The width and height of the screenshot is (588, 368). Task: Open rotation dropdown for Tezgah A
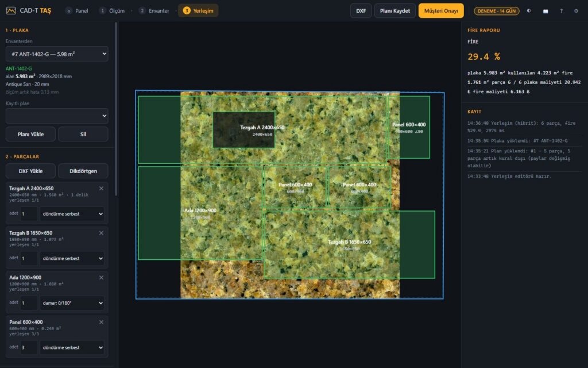(72, 214)
